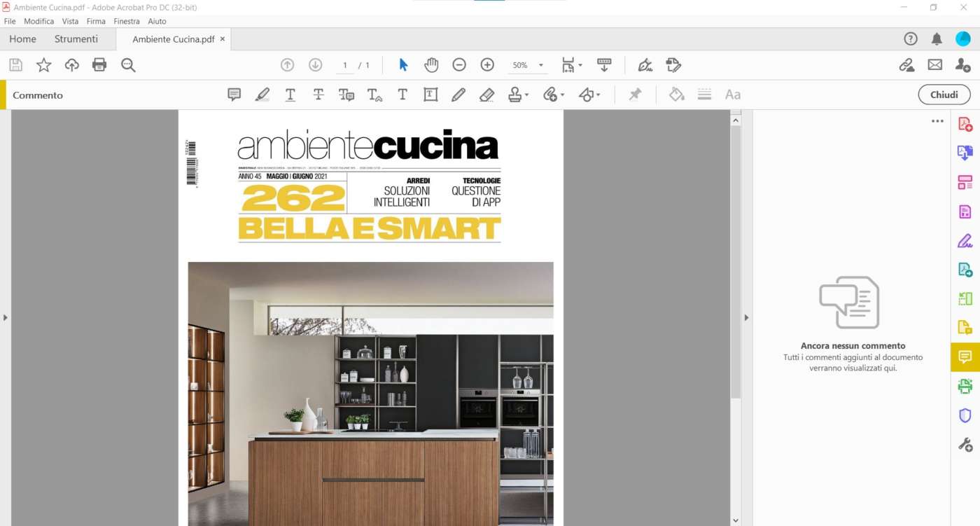Add the document to starred files
This screenshot has width=980, height=526.
point(43,65)
